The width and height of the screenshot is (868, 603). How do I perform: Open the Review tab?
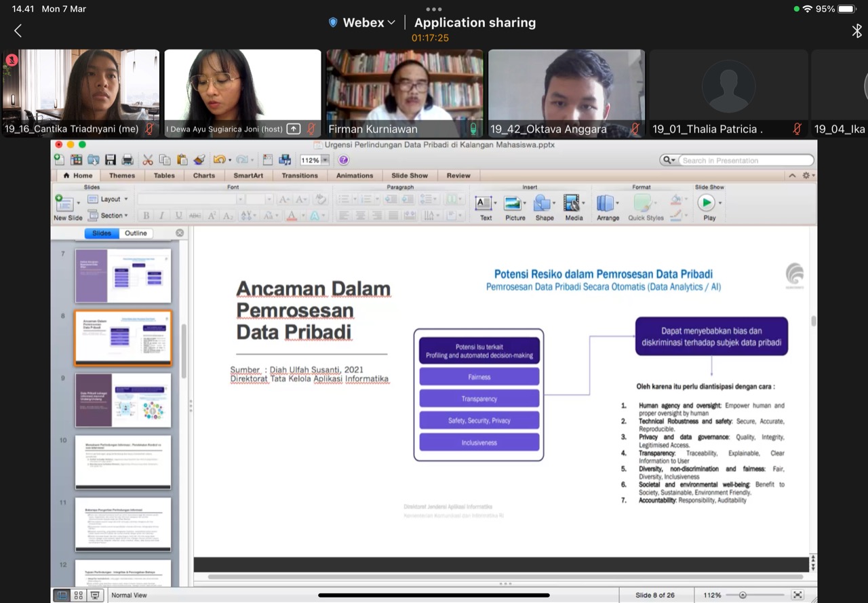(x=458, y=176)
